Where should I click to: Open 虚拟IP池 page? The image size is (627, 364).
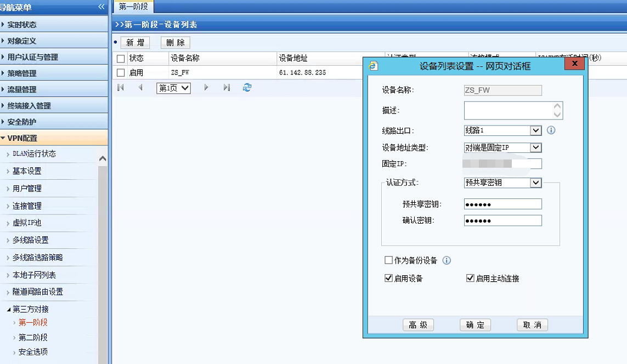pyautogui.click(x=27, y=223)
